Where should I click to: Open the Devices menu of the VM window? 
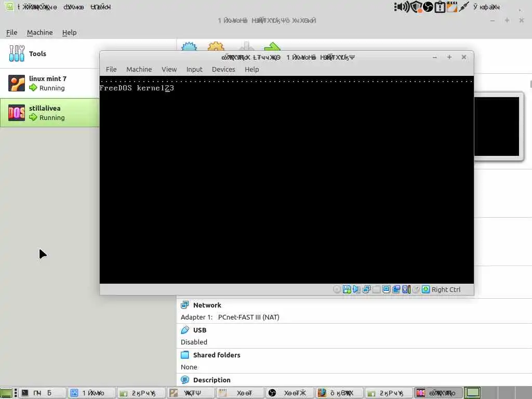pyautogui.click(x=223, y=69)
